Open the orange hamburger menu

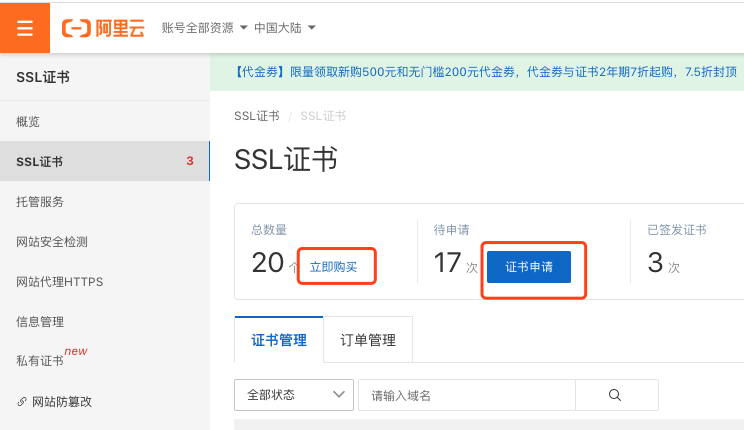pyautogui.click(x=25, y=27)
